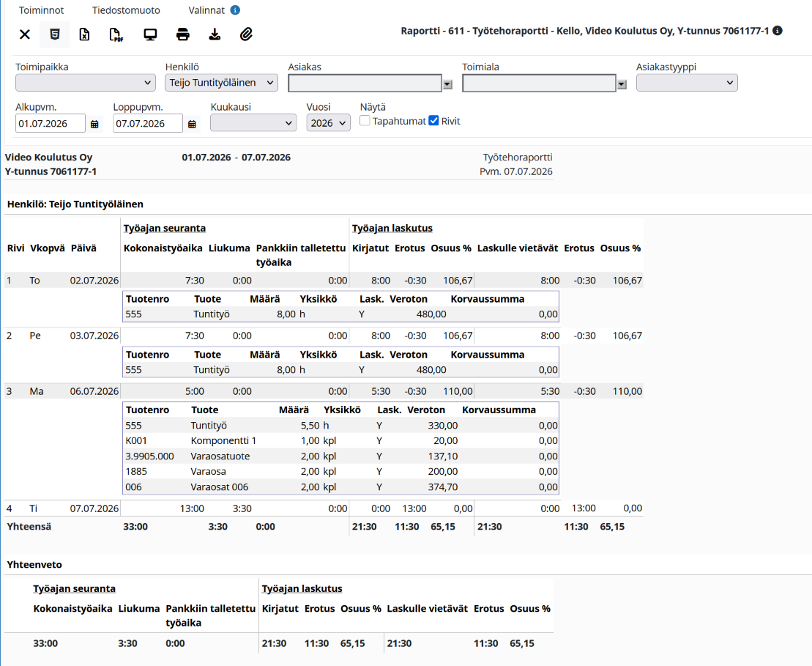This screenshot has width=812, height=666.
Task: Open the Toiminnot menu
Action: click(x=42, y=10)
